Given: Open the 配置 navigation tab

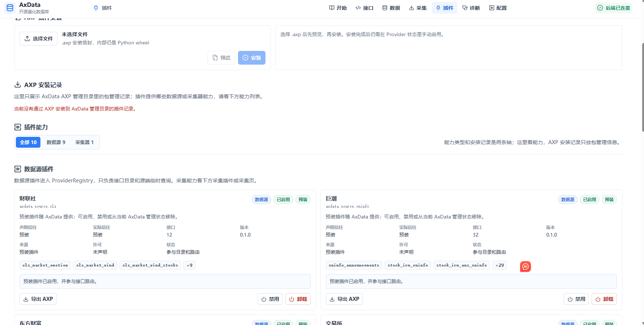Looking at the screenshot, I should point(498,8).
